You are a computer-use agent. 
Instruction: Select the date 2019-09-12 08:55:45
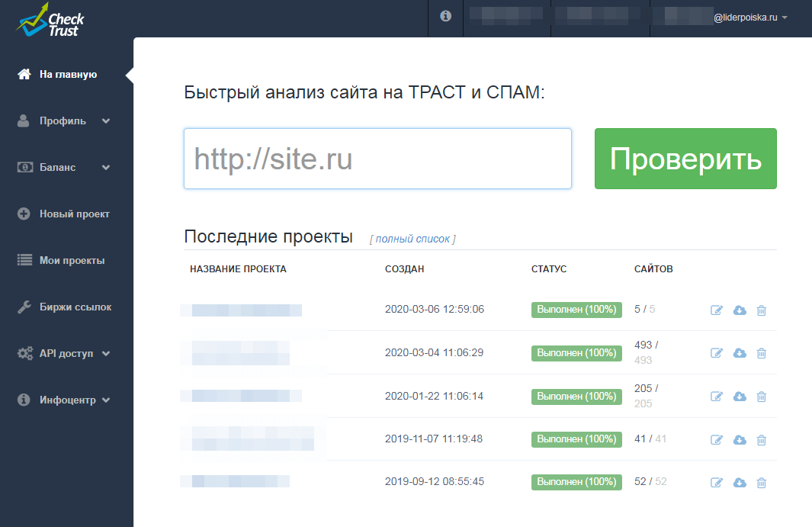tap(435, 482)
